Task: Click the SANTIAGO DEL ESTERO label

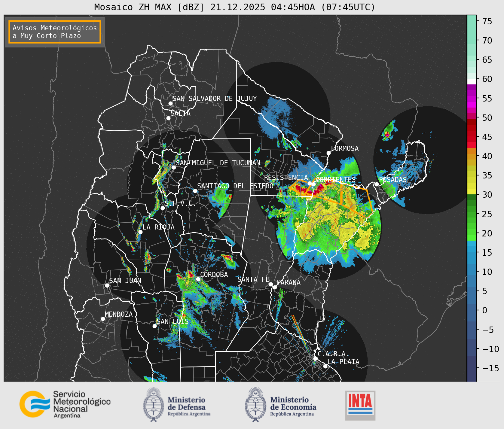Action: point(235,186)
